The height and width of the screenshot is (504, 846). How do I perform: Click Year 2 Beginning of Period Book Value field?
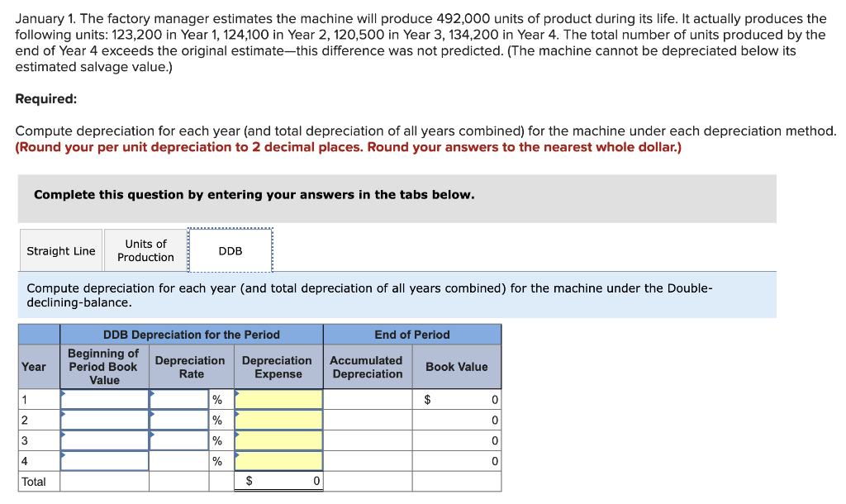[x=103, y=420]
